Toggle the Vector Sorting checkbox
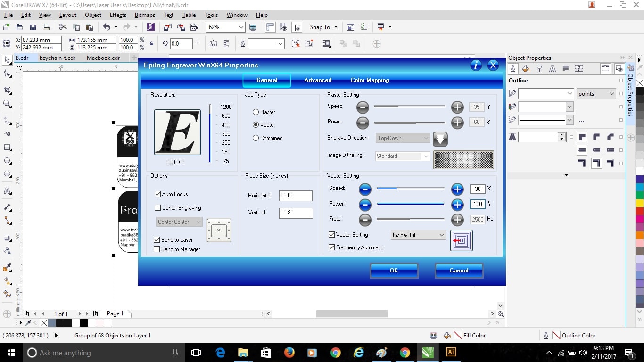The image size is (644, 362). 332,235
